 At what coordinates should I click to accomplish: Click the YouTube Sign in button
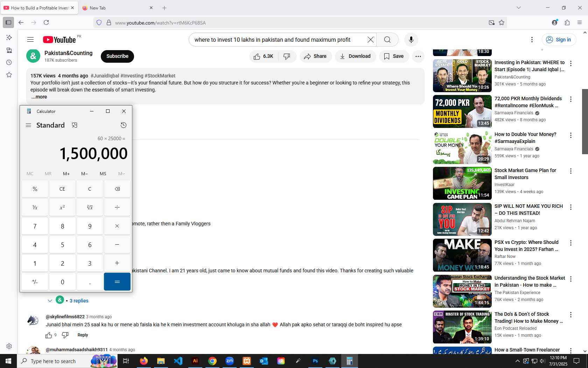pyautogui.click(x=559, y=40)
